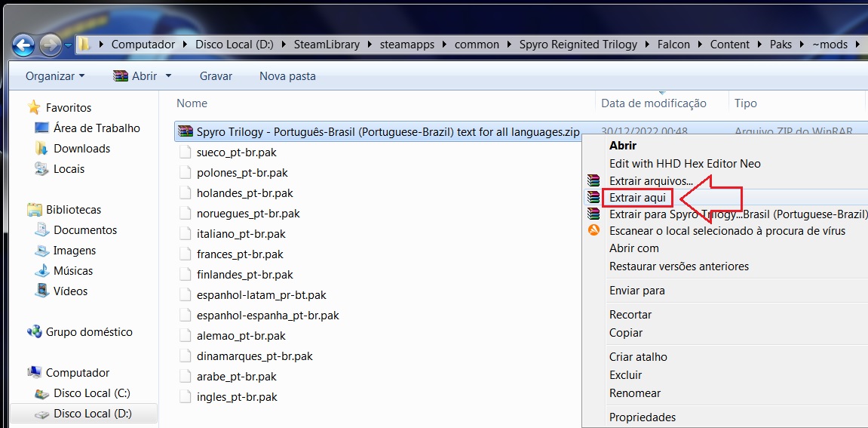Open the Organizar toolbar menu
This screenshot has height=428, width=868.
pos(55,76)
